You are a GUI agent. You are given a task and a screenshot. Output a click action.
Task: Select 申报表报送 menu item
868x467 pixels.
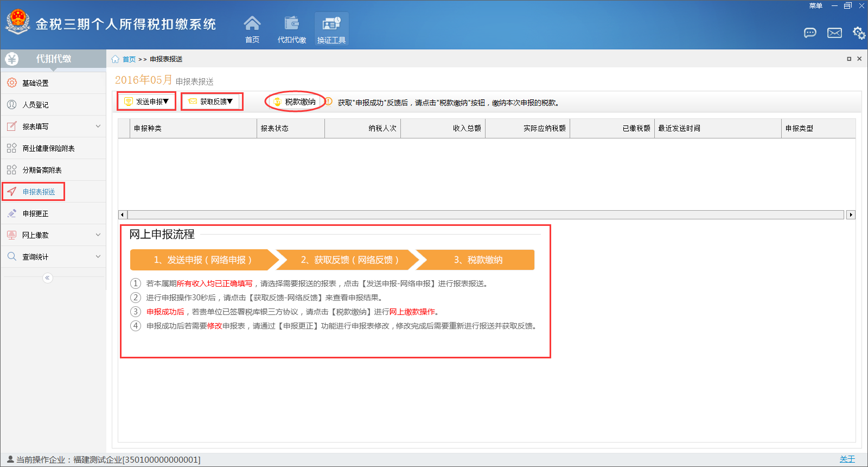tap(39, 192)
